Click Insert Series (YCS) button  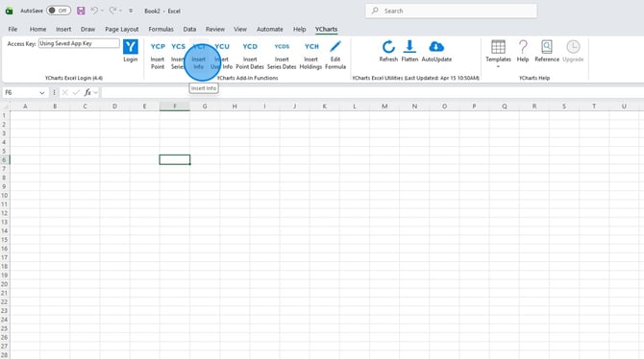pyautogui.click(x=178, y=55)
